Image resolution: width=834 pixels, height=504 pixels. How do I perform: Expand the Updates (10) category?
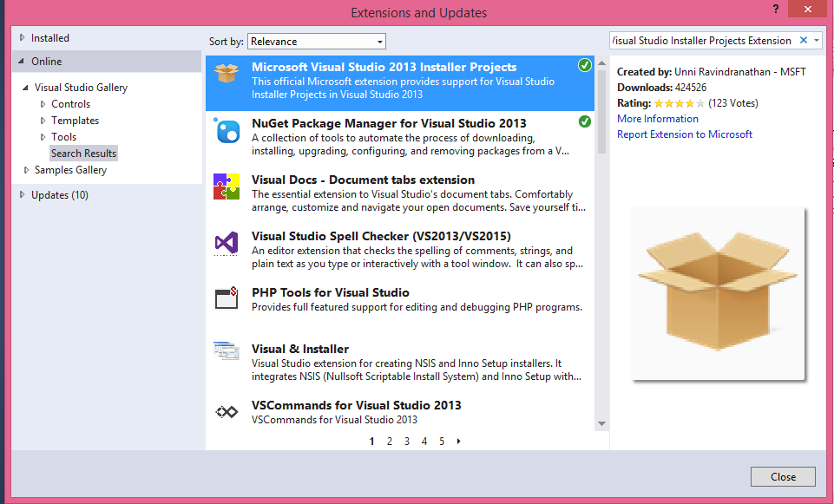click(x=22, y=195)
